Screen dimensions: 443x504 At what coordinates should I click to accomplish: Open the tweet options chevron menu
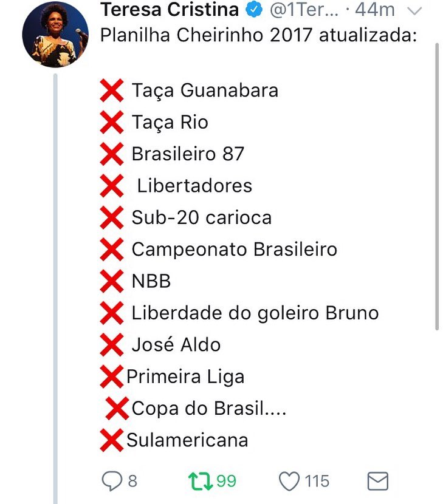click(x=413, y=10)
